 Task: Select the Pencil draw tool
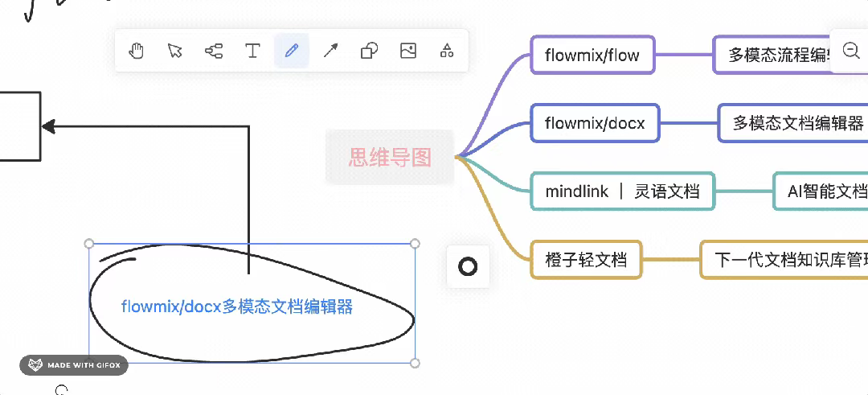tap(292, 51)
